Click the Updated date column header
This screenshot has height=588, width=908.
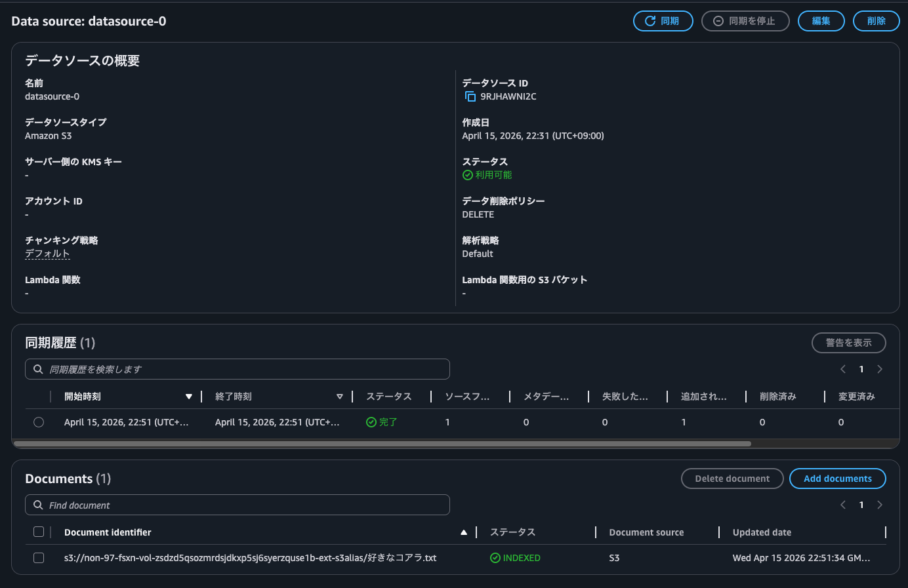(762, 532)
